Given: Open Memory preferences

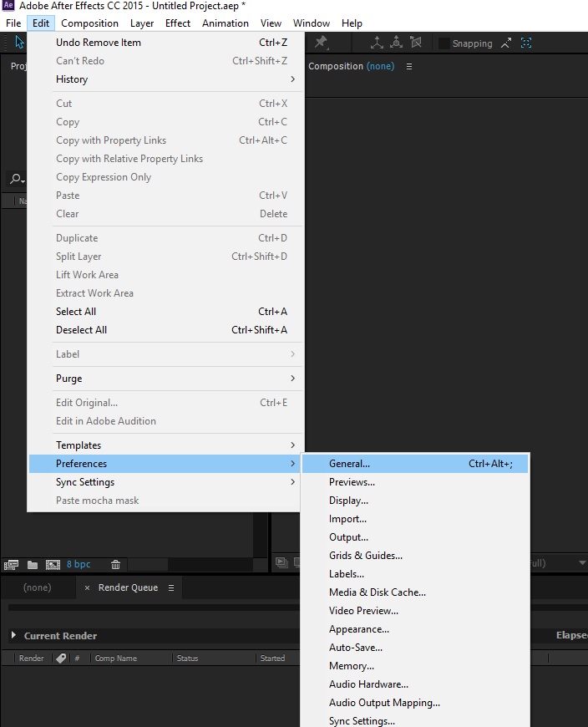Looking at the screenshot, I should point(415,666).
